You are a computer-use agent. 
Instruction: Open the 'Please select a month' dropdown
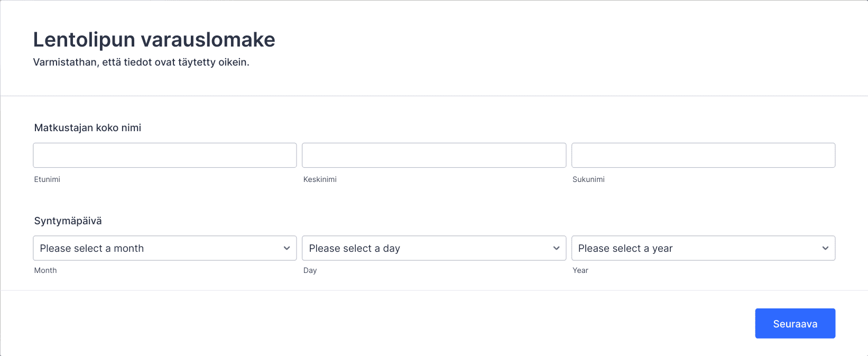(165, 248)
